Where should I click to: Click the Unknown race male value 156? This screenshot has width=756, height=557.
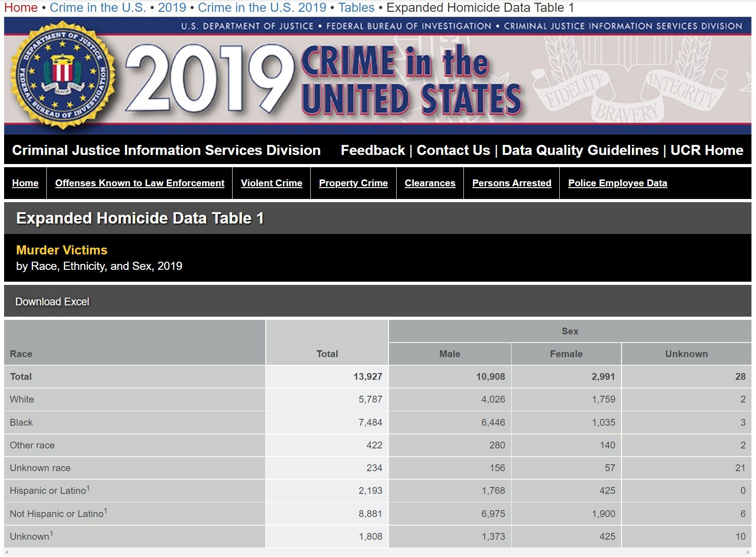pos(497,468)
